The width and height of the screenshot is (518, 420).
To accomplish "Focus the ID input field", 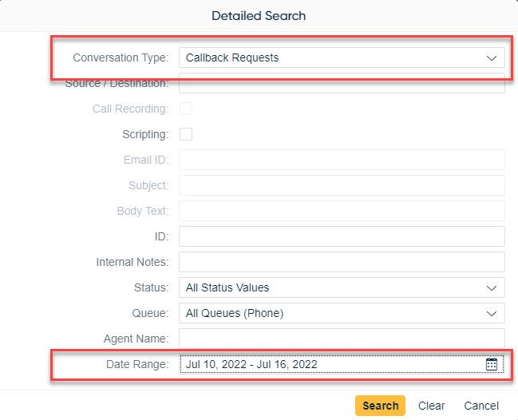I will tap(342, 236).
